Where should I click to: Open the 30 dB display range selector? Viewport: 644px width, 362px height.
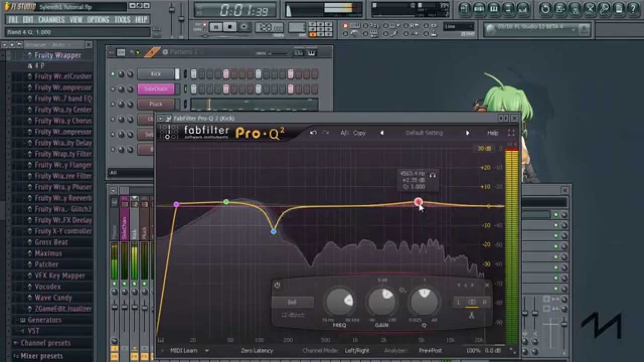coord(484,148)
